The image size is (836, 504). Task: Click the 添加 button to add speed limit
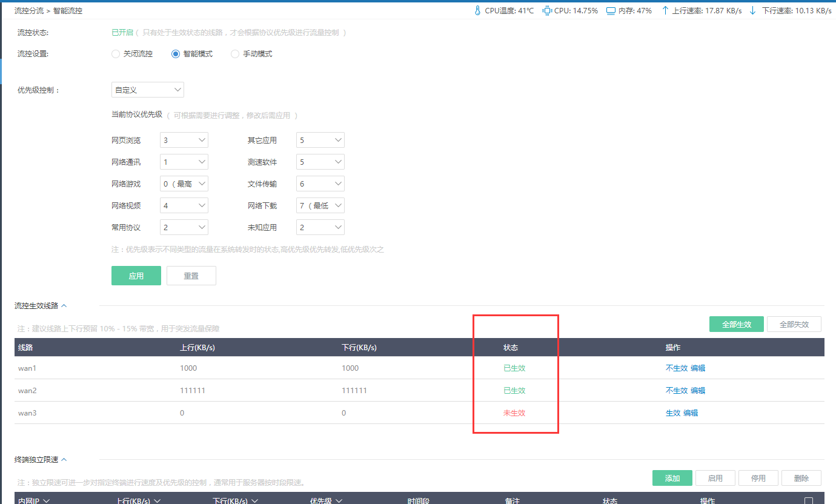coord(672,477)
